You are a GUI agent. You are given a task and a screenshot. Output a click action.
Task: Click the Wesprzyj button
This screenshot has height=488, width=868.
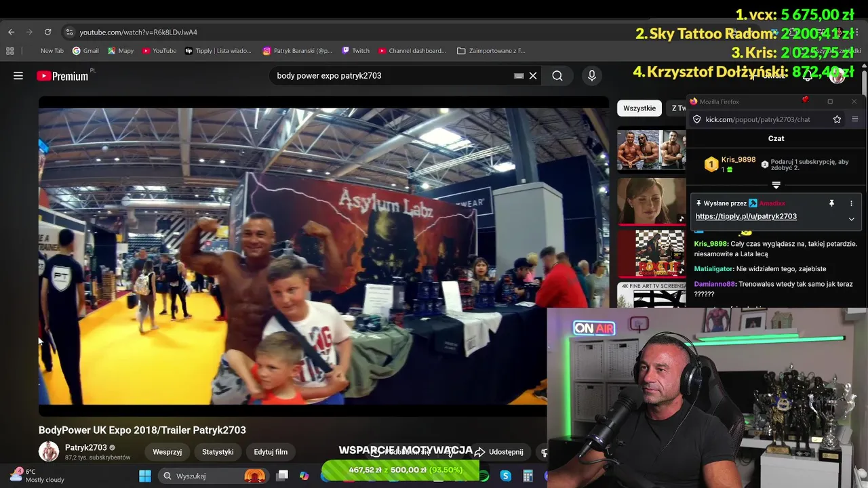[x=167, y=452]
